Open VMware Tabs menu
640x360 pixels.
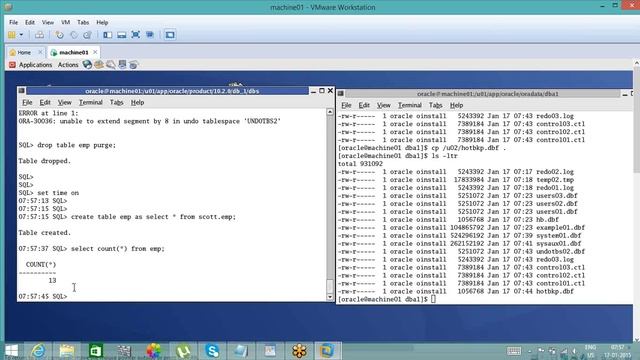[83, 22]
